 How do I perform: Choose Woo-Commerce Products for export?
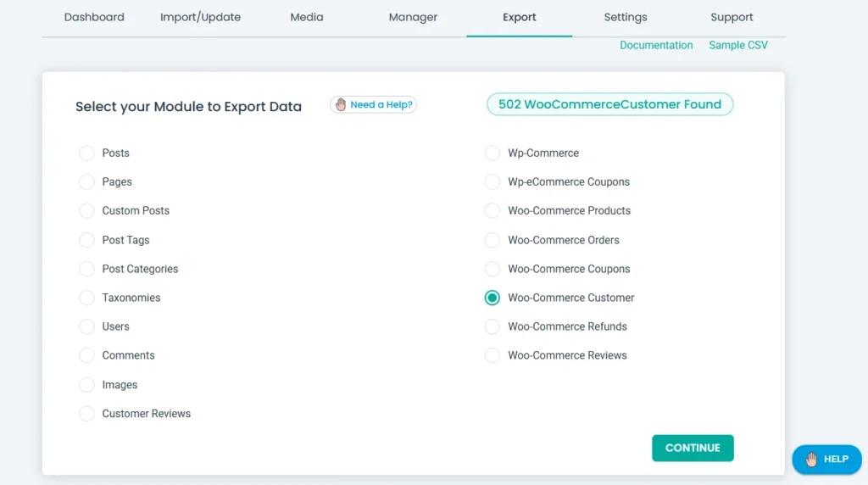(x=492, y=211)
